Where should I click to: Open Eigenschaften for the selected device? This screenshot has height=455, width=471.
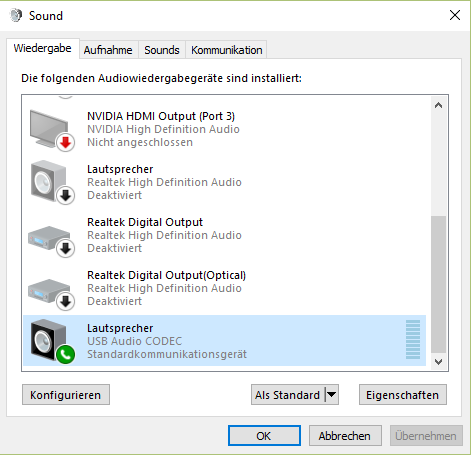pyautogui.click(x=403, y=395)
